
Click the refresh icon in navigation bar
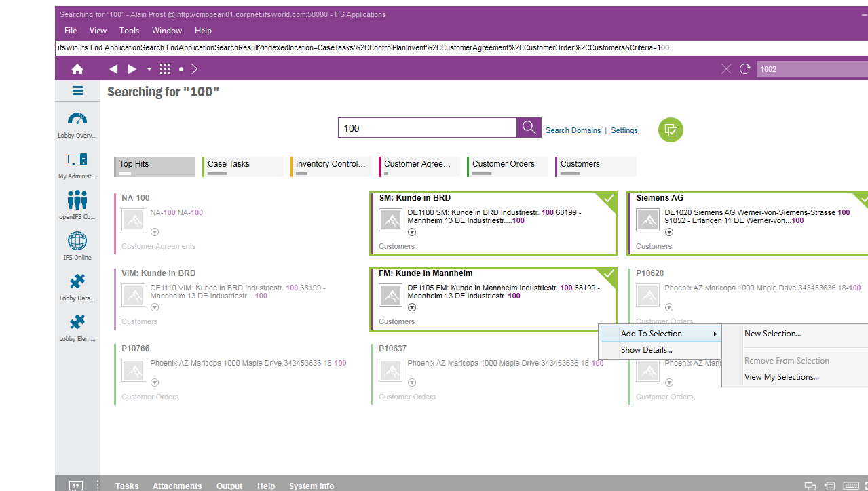click(x=744, y=69)
